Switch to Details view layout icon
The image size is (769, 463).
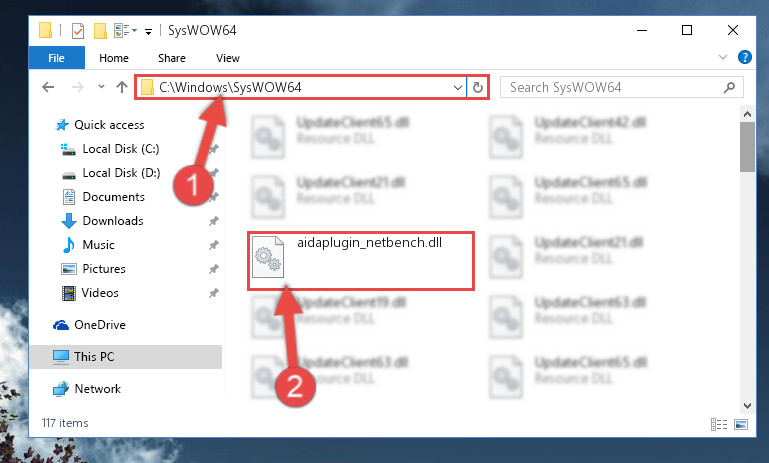point(719,424)
